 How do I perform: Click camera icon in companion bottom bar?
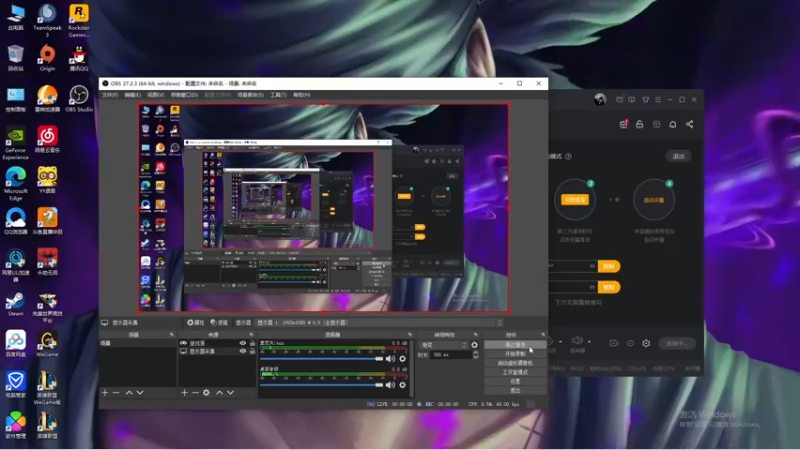(x=614, y=343)
